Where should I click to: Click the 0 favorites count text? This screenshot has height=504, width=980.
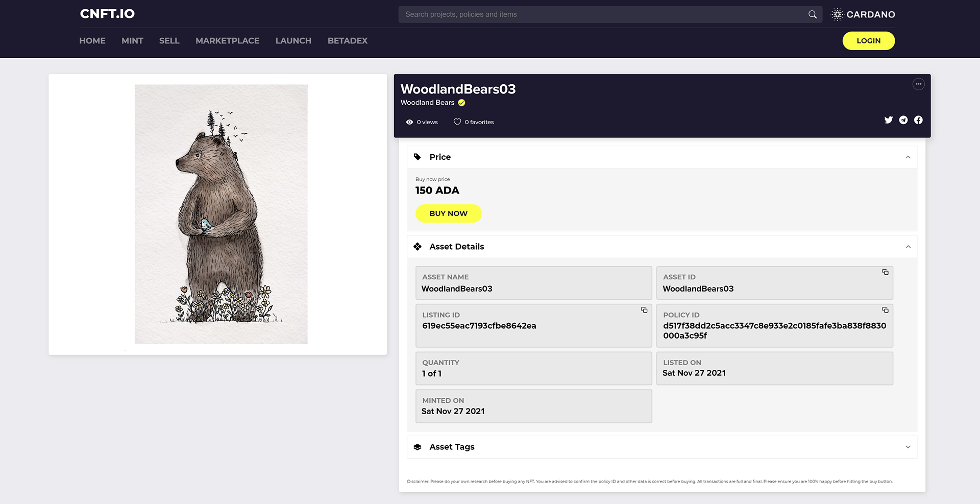479,122
